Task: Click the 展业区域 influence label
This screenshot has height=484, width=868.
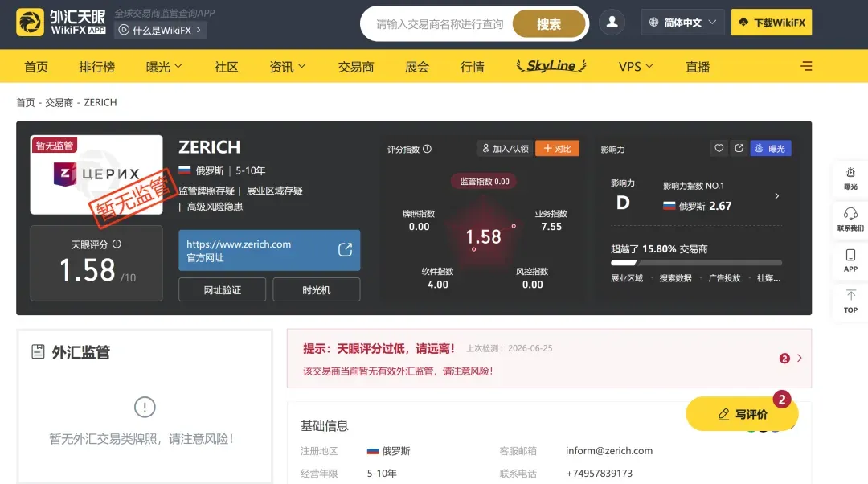Action: [x=627, y=278]
